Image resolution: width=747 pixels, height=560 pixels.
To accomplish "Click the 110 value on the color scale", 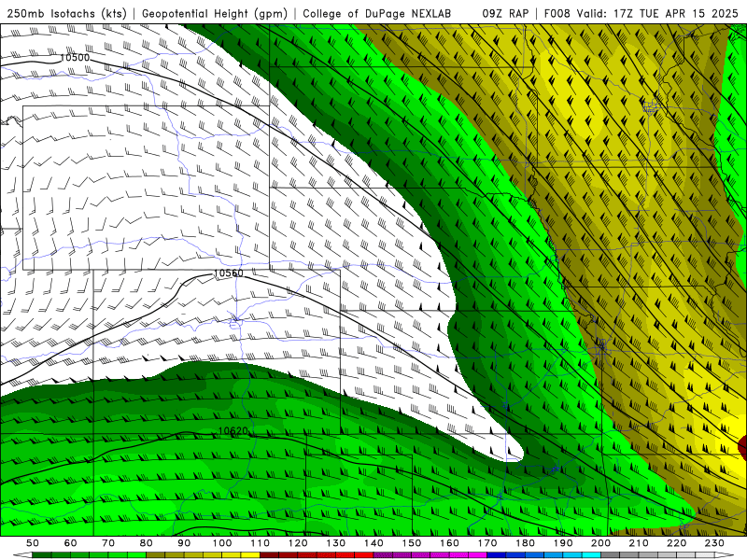I will tap(261, 543).
